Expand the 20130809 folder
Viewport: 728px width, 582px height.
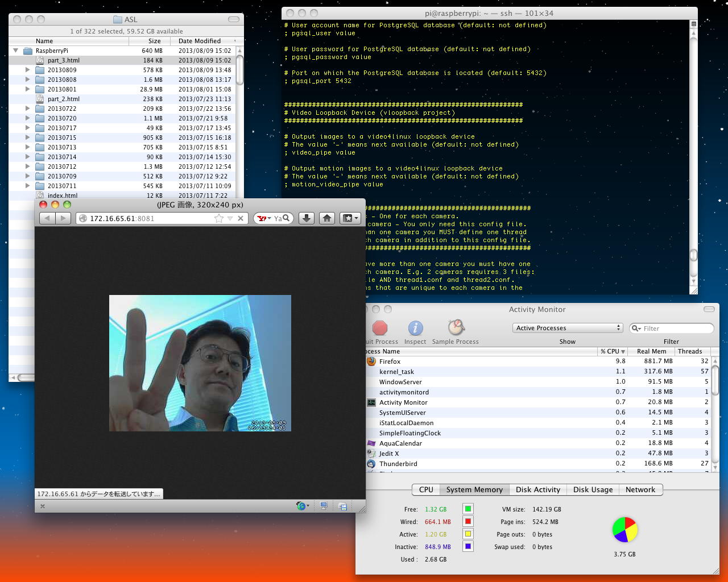(27, 70)
